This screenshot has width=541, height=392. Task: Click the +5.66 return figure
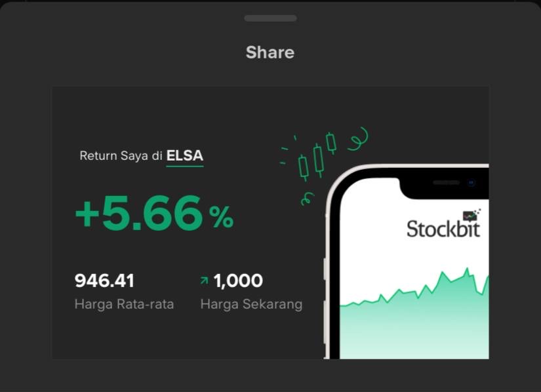coord(139,214)
